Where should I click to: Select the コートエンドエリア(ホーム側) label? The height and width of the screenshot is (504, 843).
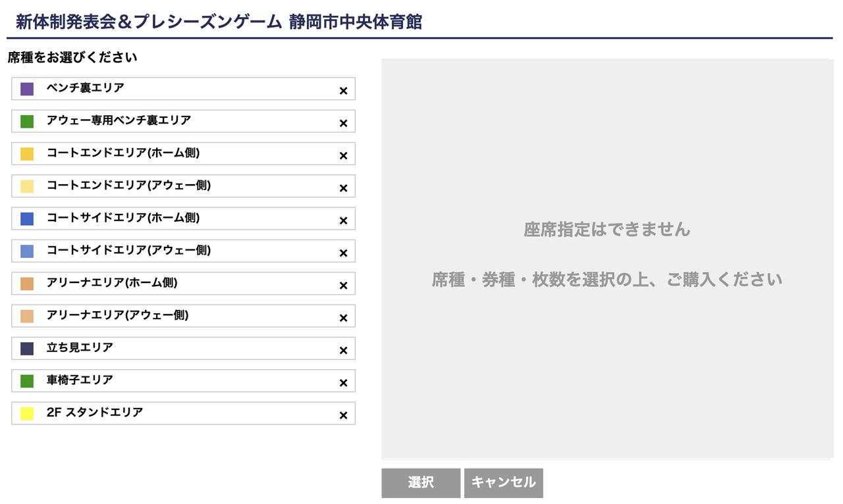tap(123, 153)
